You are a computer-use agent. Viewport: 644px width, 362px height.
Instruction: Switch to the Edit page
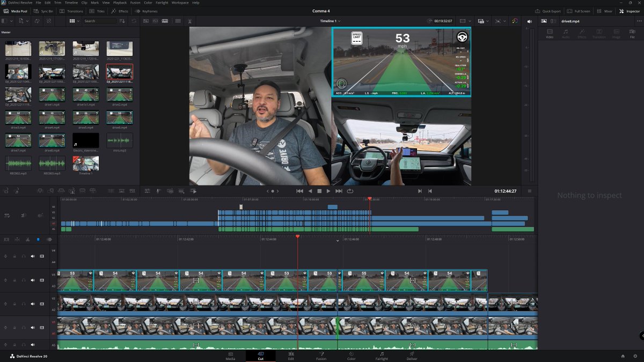coord(291,356)
